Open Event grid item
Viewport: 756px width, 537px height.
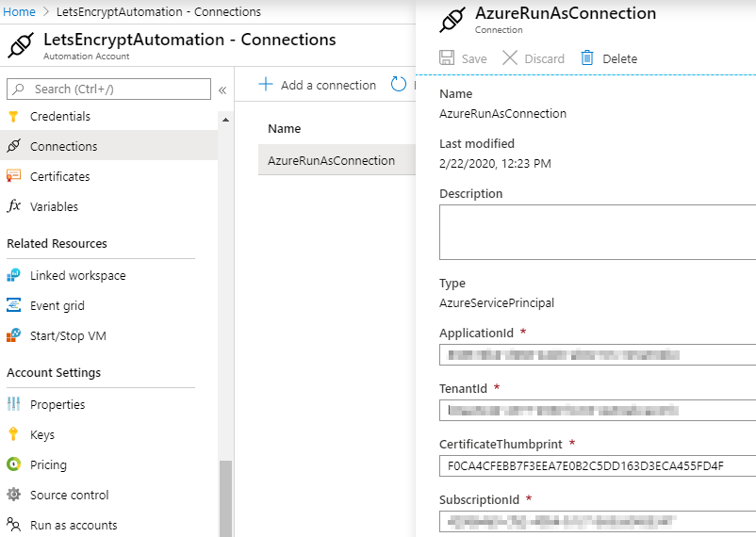tap(57, 305)
